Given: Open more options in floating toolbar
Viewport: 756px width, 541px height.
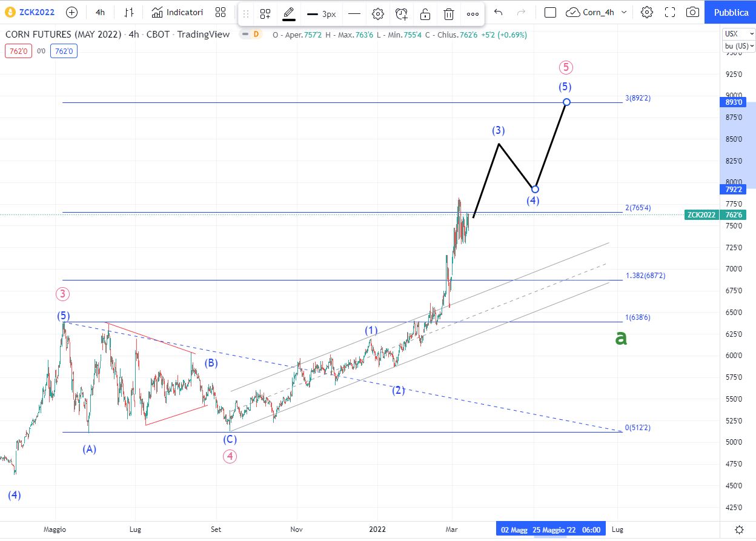Looking at the screenshot, I should 472,13.
